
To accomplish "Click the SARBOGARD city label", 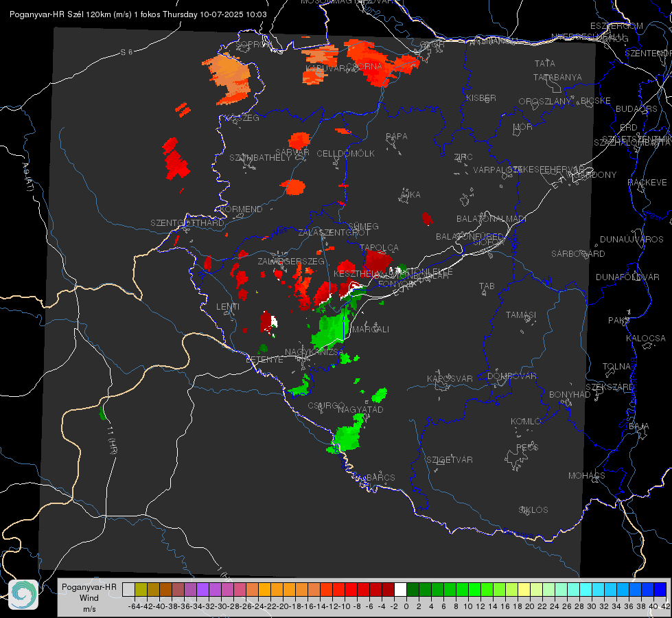I will coord(578,254).
